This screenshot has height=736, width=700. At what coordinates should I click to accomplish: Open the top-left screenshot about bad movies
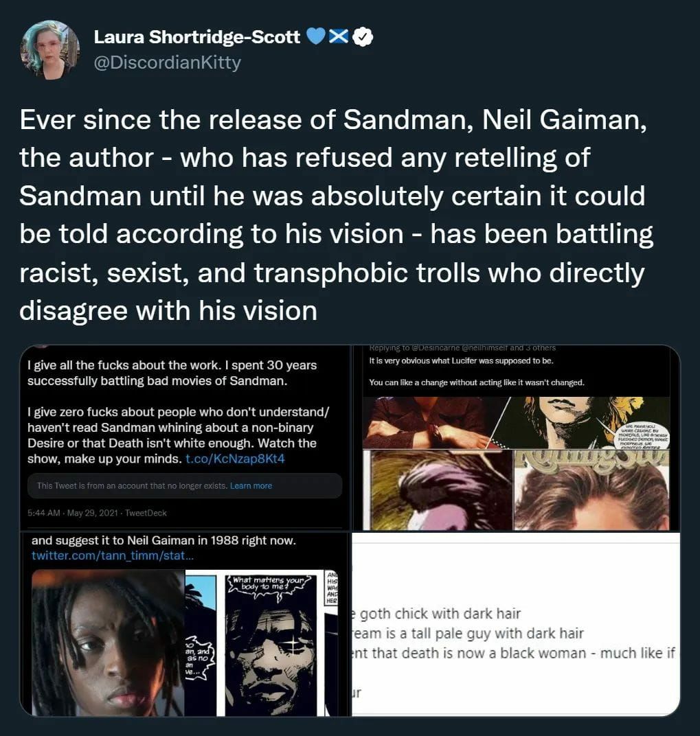click(185, 437)
